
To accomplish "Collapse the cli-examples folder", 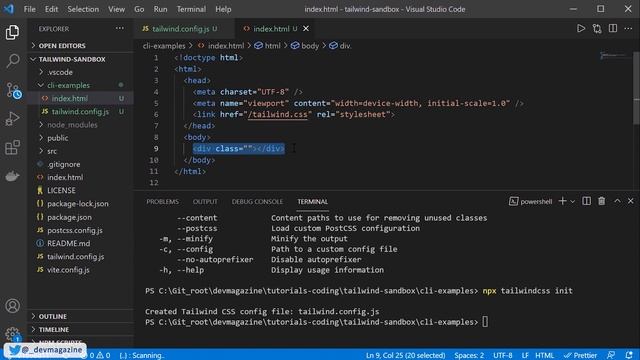I will tap(68, 85).
